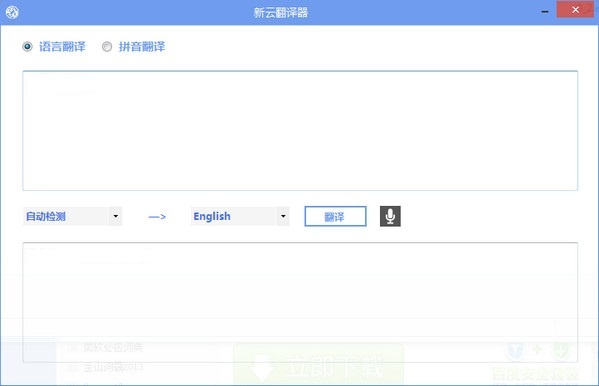
Task: Select the 拼音翻译 radio button
Action: [107, 47]
